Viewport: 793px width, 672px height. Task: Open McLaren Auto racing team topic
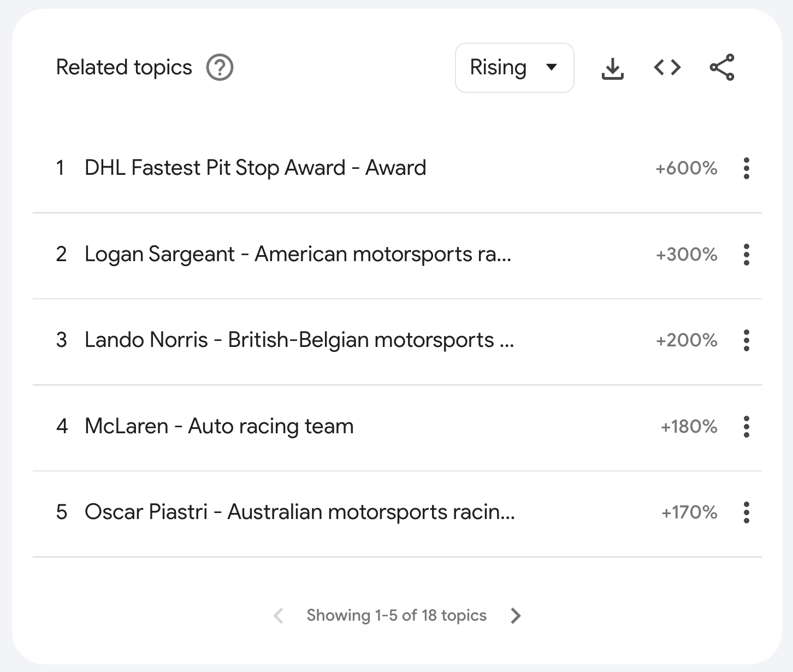219,426
